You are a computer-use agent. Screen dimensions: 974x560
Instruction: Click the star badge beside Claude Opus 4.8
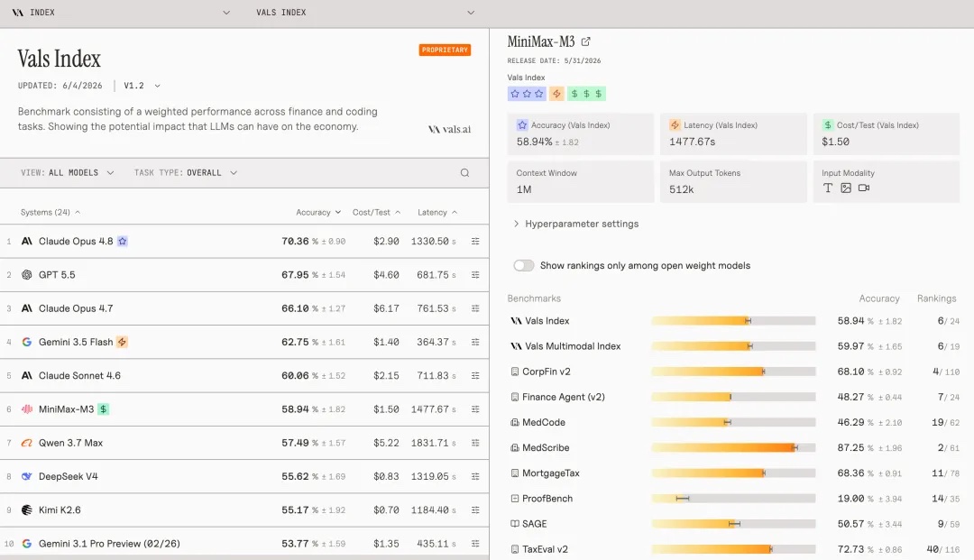click(123, 241)
